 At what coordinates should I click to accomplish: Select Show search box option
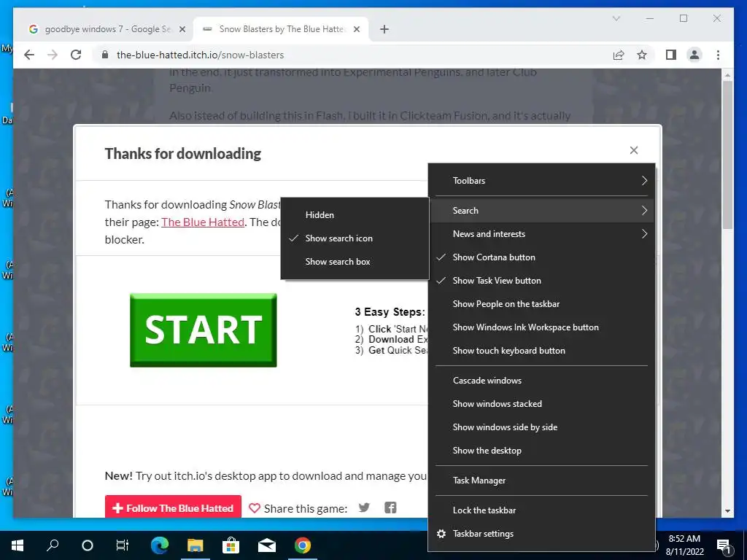tap(355, 262)
